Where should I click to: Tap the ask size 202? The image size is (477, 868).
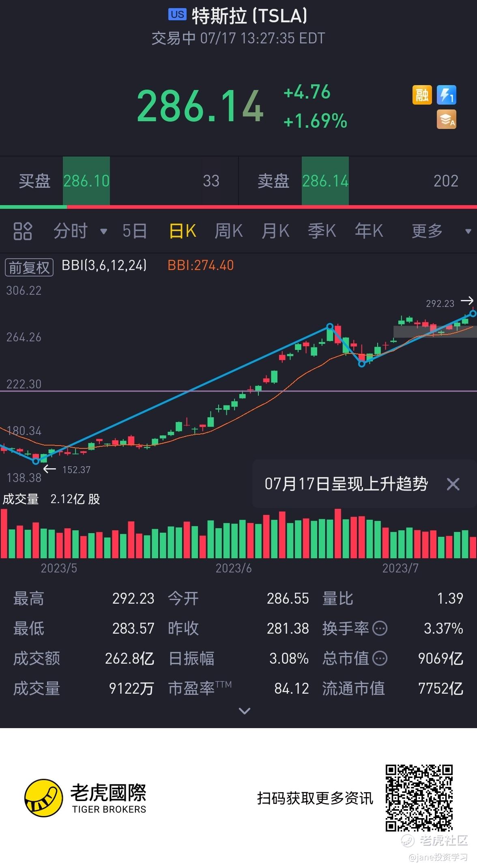(446, 181)
